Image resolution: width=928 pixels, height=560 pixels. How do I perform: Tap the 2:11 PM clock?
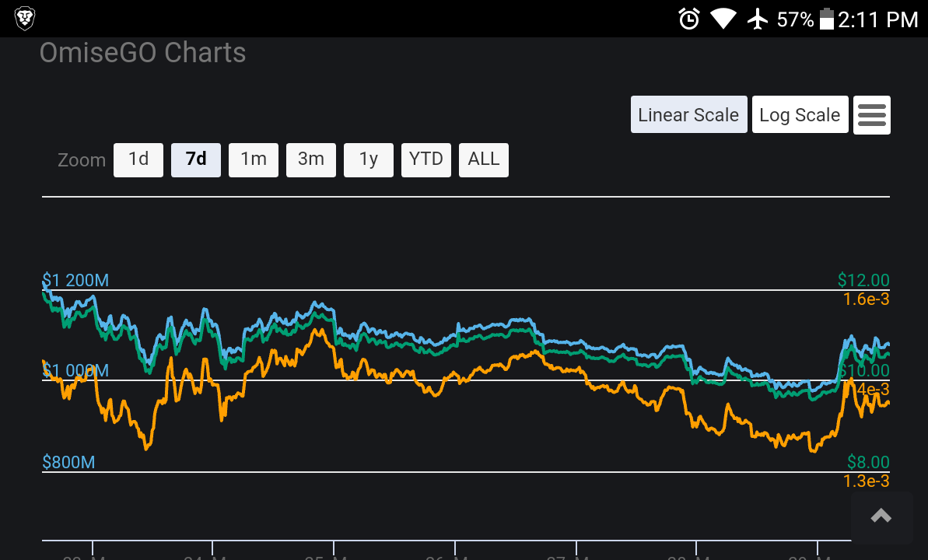[x=877, y=19]
